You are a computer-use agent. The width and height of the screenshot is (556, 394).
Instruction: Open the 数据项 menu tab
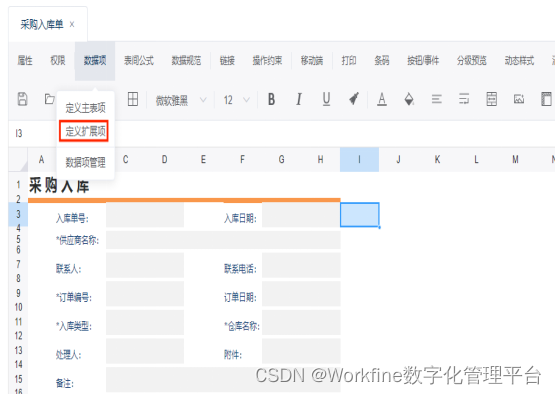point(95,61)
